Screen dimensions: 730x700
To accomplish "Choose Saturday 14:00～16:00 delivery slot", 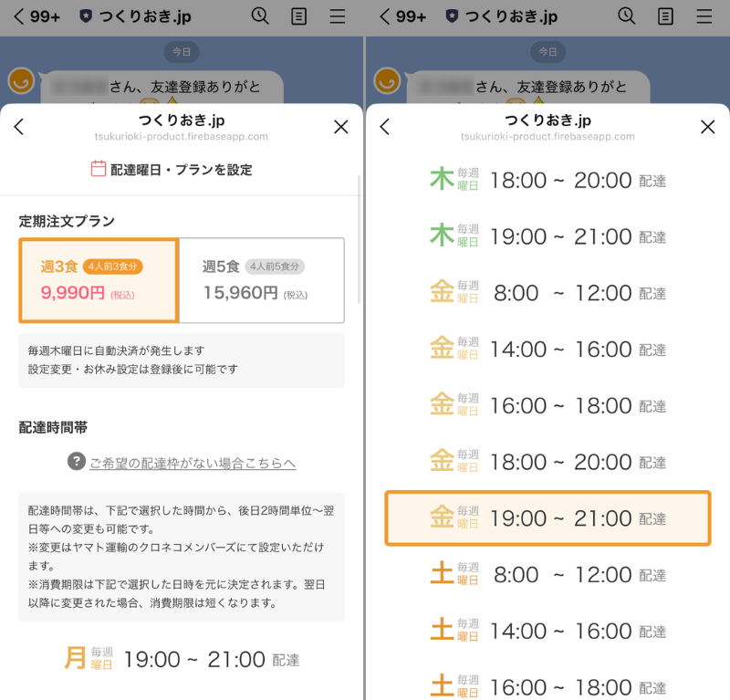I will [x=547, y=631].
